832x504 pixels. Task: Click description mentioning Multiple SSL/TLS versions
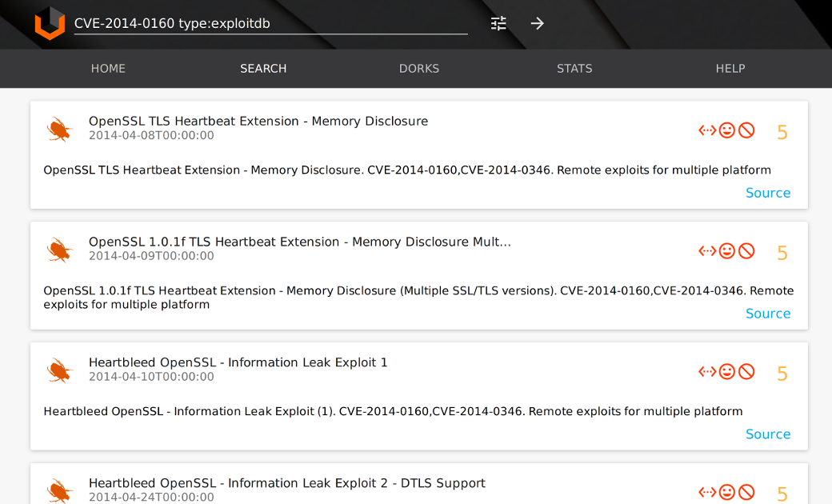(x=418, y=298)
